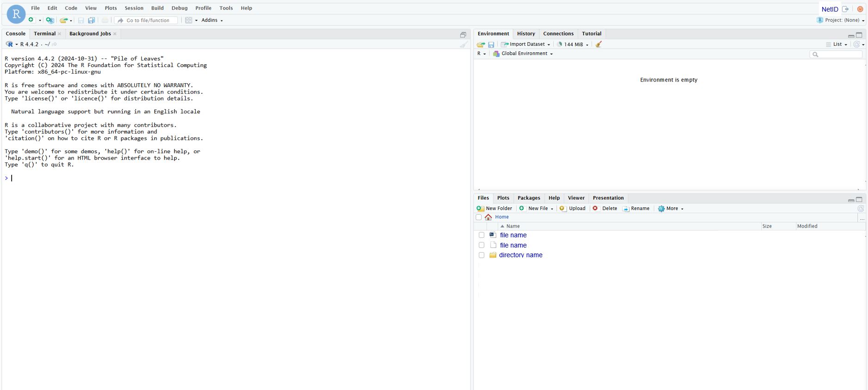Open the Session menu
868x390 pixels.
click(x=134, y=8)
